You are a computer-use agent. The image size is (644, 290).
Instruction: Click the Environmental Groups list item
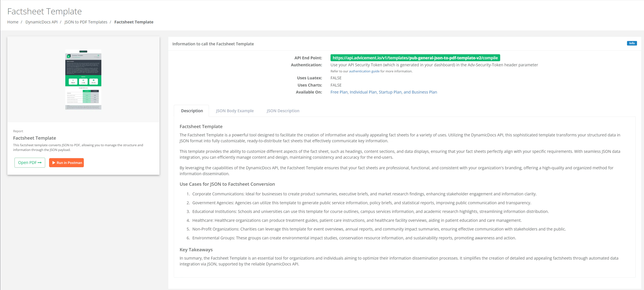tap(354, 238)
